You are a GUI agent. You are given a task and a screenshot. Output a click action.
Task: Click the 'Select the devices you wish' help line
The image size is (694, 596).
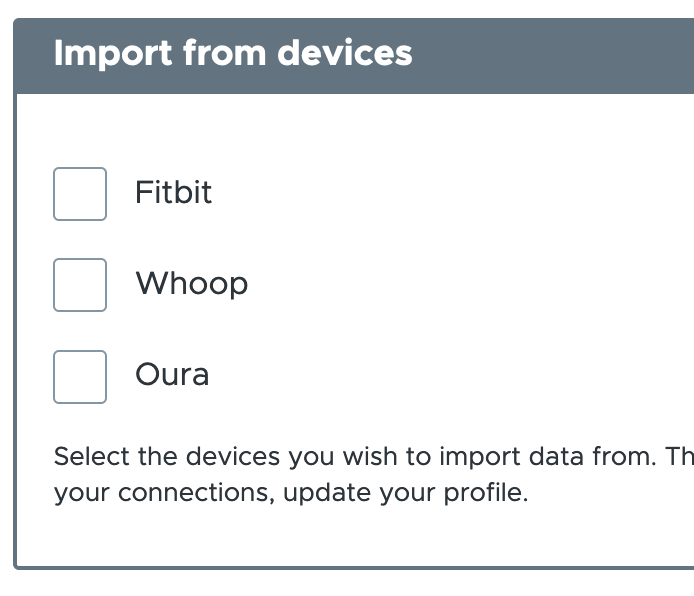tap(374, 456)
